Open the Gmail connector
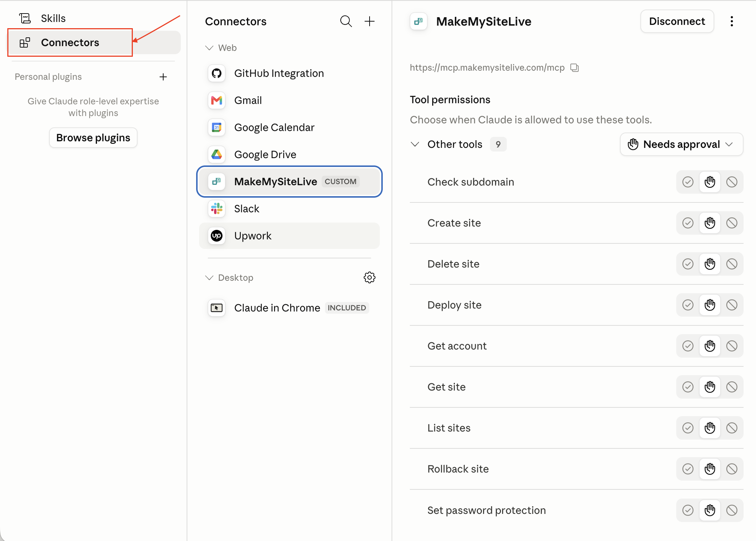 point(289,100)
